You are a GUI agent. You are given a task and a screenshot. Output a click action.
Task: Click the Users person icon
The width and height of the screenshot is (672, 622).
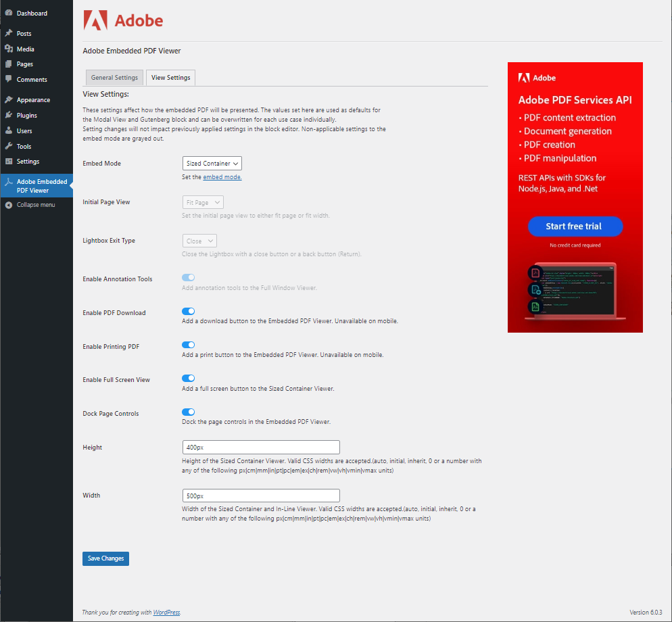click(x=9, y=130)
